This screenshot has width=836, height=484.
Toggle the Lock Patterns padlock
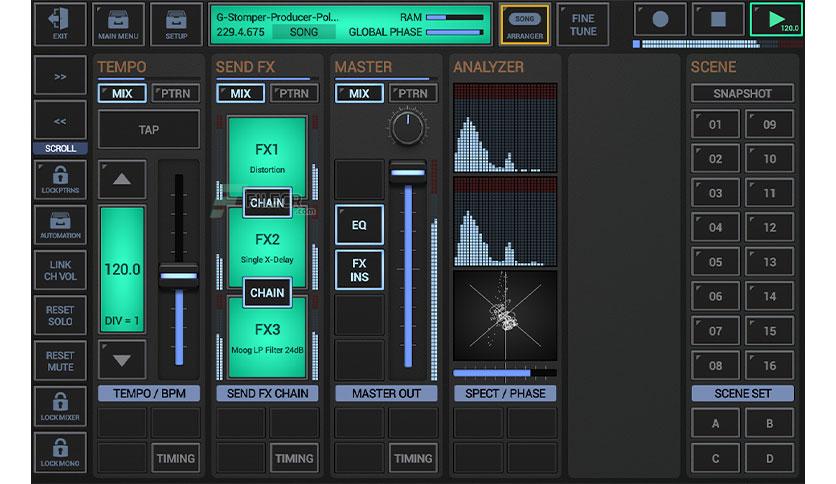point(60,180)
